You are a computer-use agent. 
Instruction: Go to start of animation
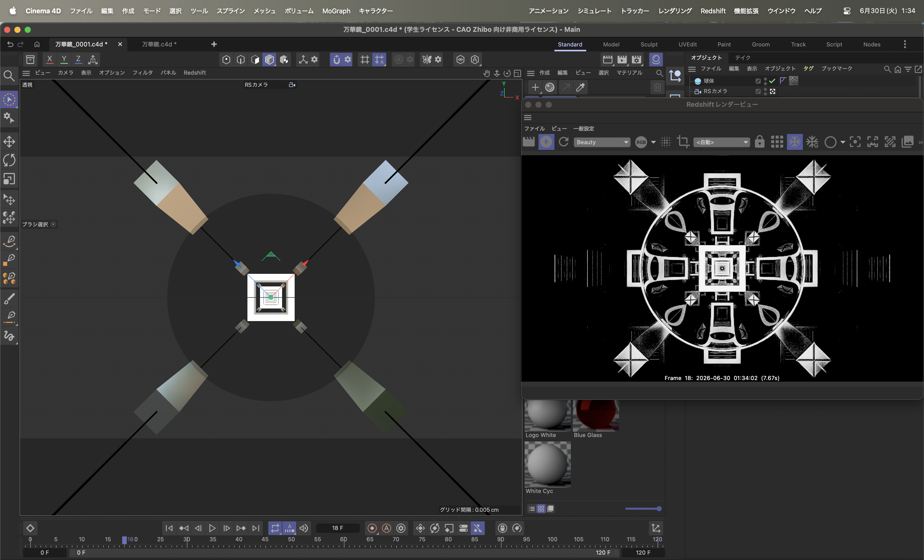point(169,528)
